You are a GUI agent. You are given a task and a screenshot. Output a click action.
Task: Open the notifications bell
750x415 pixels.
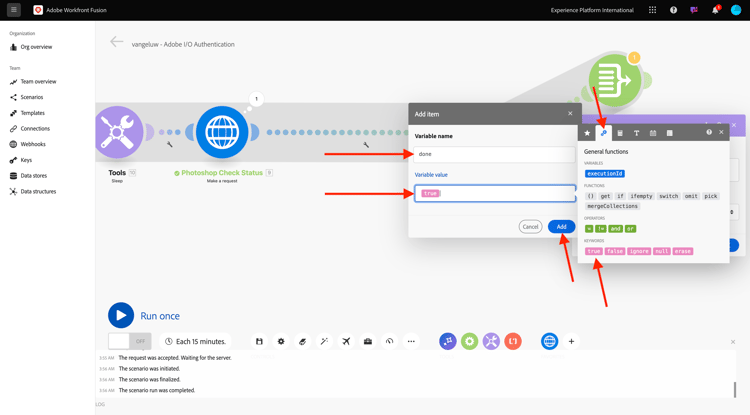715,10
